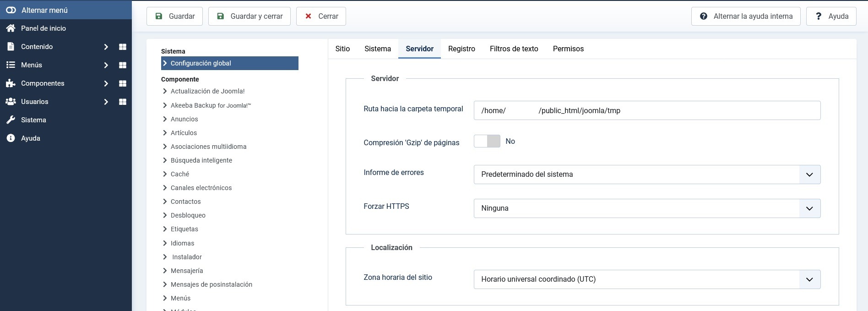Screen dimensions: 868x311
Task: Click the Ayuda info icon in sidebar
Action: point(11,138)
